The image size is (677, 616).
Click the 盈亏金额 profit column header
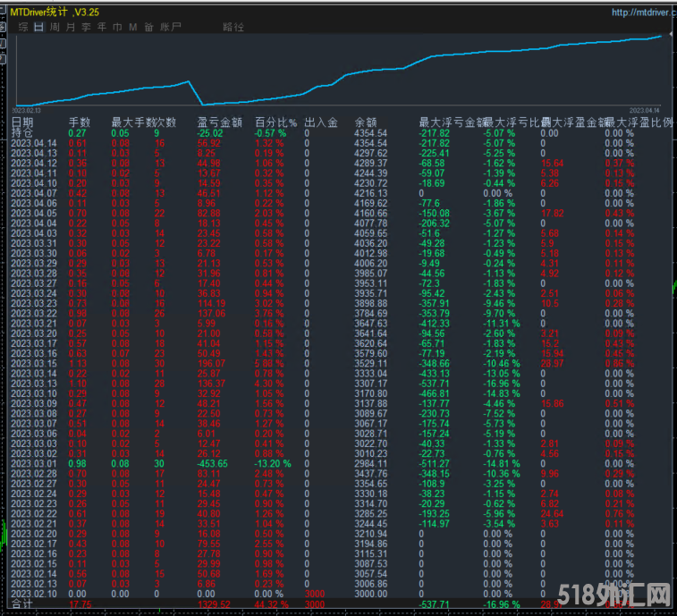[219, 122]
